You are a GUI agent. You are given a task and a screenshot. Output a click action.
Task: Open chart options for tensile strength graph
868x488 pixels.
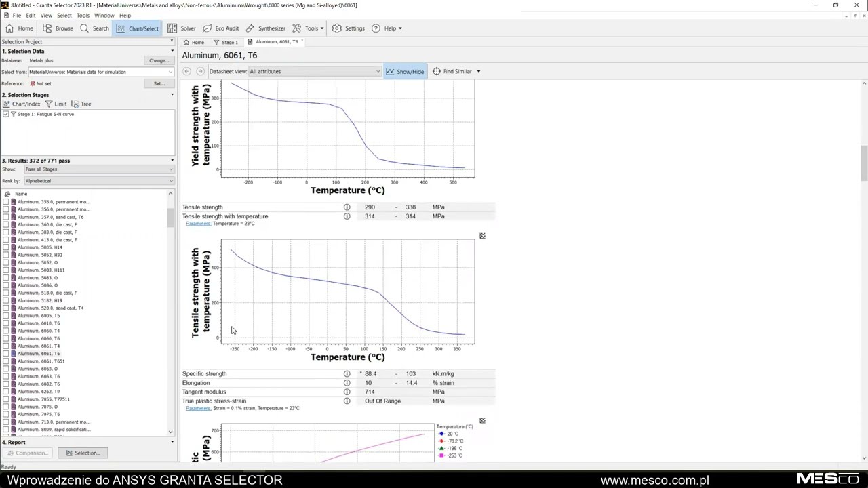(x=482, y=236)
